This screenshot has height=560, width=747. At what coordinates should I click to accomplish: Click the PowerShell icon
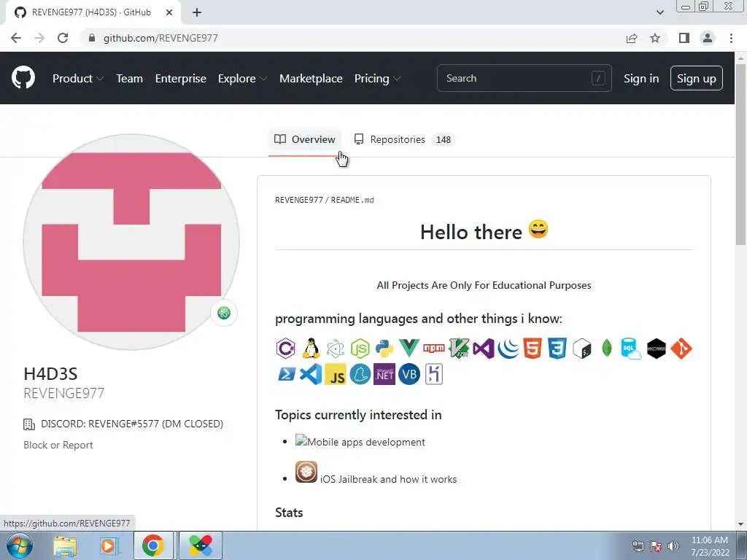[286, 374]
